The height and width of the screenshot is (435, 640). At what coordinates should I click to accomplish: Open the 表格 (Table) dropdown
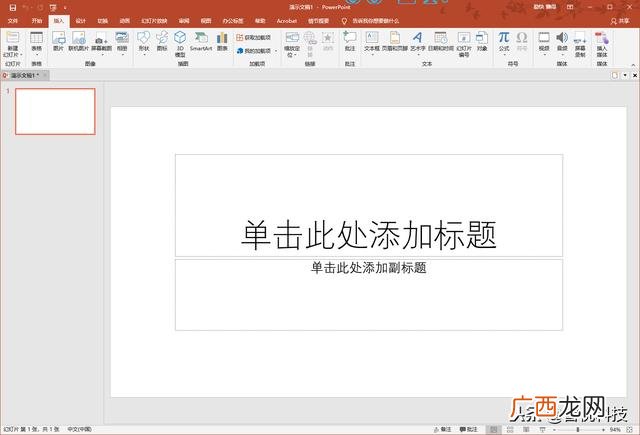point(36,43)
